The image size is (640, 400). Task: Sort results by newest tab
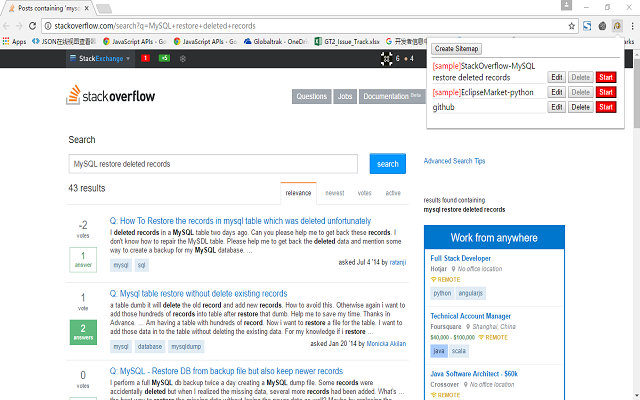click(335, 193)
